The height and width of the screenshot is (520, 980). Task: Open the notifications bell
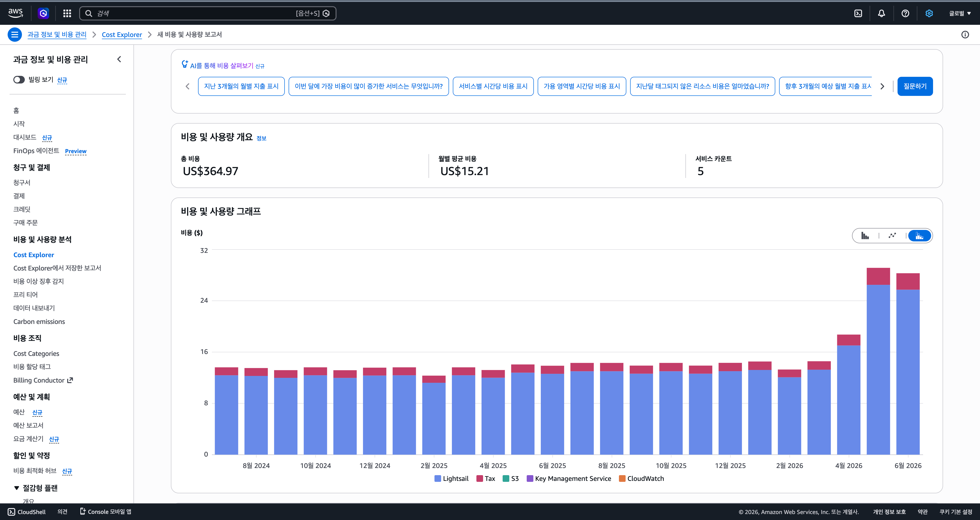882,13
